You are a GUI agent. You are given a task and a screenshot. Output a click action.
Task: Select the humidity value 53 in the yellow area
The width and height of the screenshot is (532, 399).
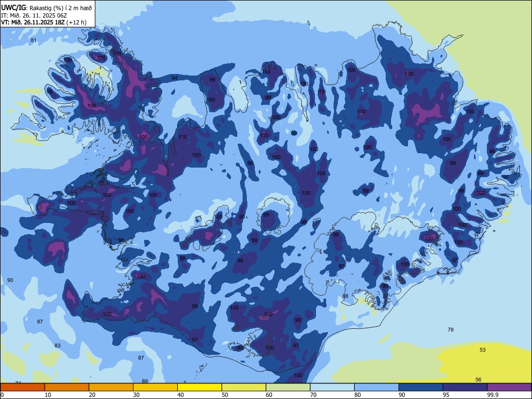(483, 350)
